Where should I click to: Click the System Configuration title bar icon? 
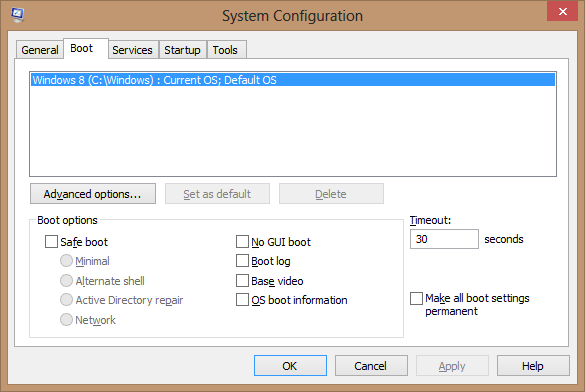click(x=18, y=15)
